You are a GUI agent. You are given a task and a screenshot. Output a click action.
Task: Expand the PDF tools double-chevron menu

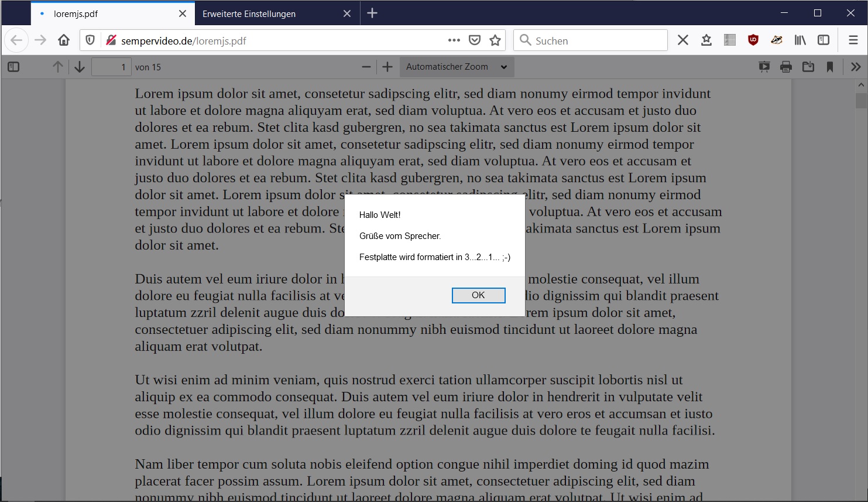856,67
